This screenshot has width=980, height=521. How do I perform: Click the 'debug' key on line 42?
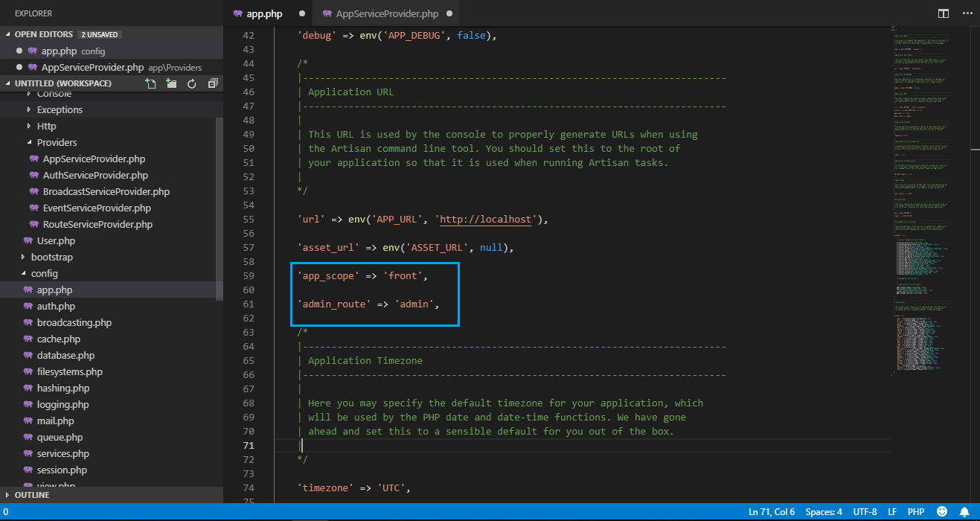click(318, 35)
